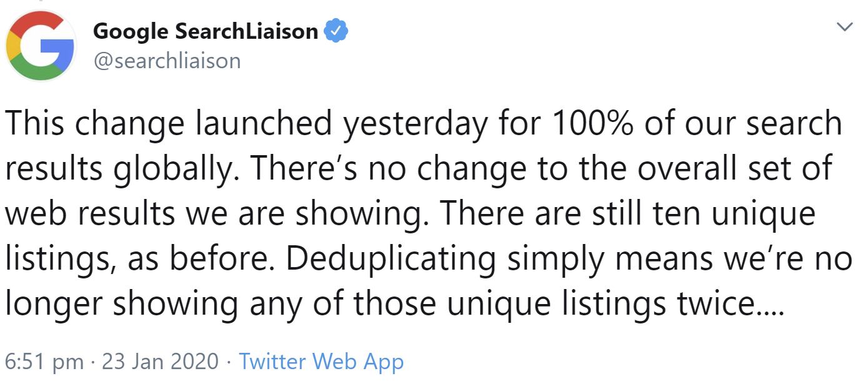Screen dimensions: 868x381
Task: Open the Twitter Web App source link
Action: (321, 362)
